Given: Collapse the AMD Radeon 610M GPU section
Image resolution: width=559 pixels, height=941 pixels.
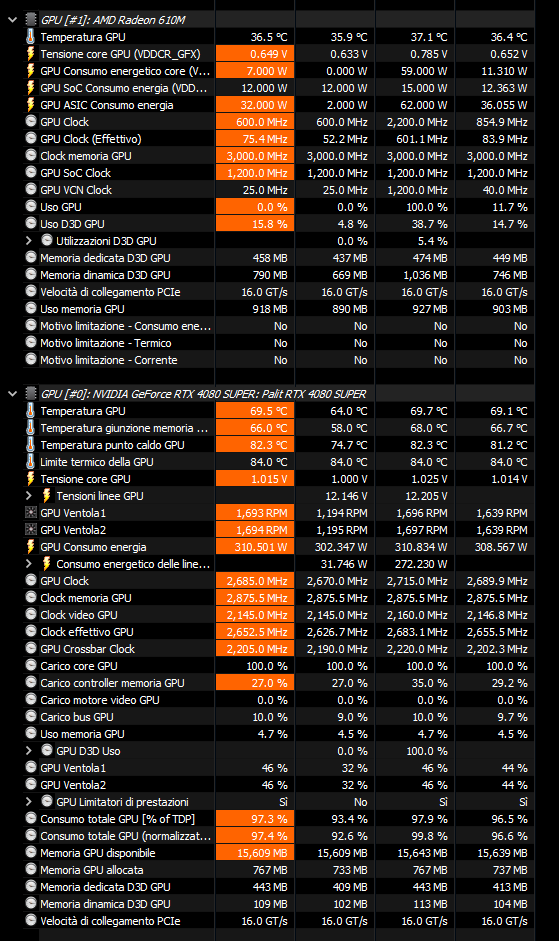Looking at the screenshot, I should [12, 20].
